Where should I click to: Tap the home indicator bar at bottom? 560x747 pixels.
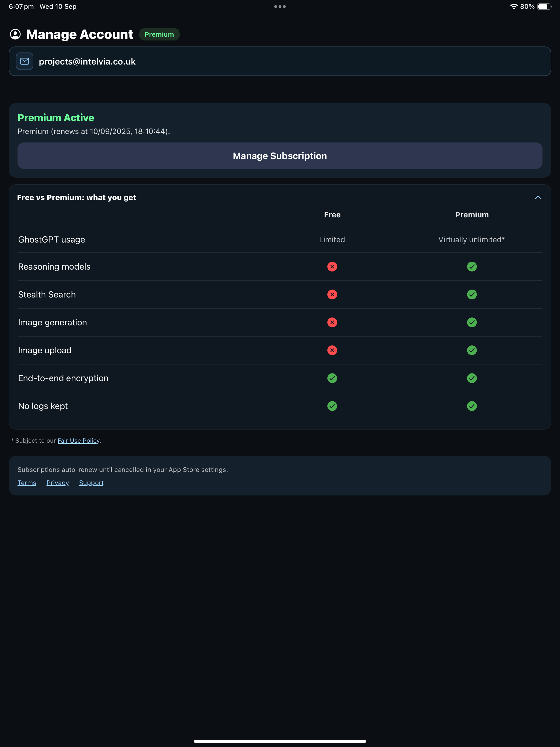(280, 741)
